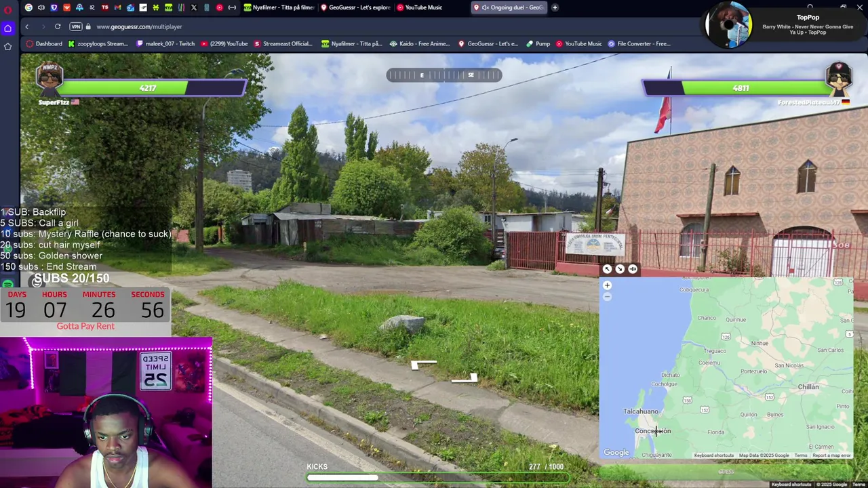Select the Ongoing duel - GeoGuessr tab
Viewport: 868px width, 488px height.
pyautogui.click(x=509, y=7)
